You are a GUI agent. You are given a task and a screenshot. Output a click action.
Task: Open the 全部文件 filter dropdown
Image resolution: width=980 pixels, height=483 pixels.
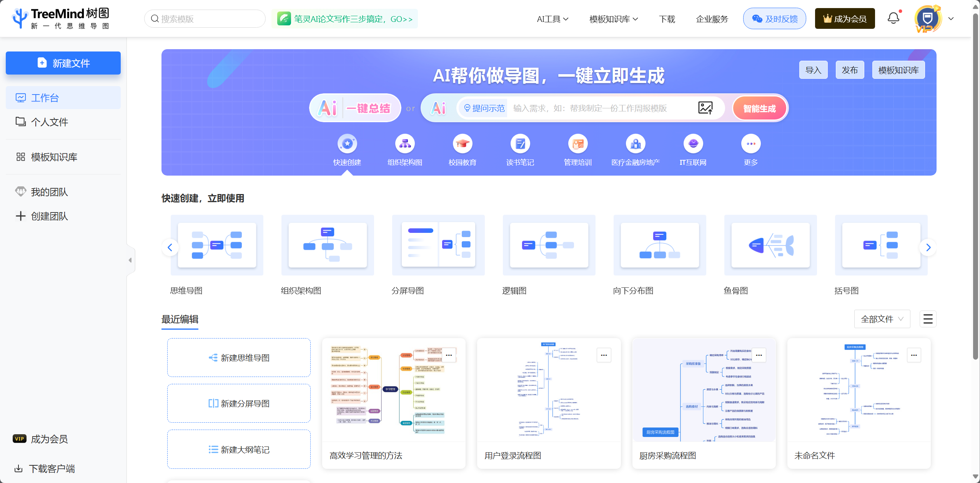pos(882,319)
